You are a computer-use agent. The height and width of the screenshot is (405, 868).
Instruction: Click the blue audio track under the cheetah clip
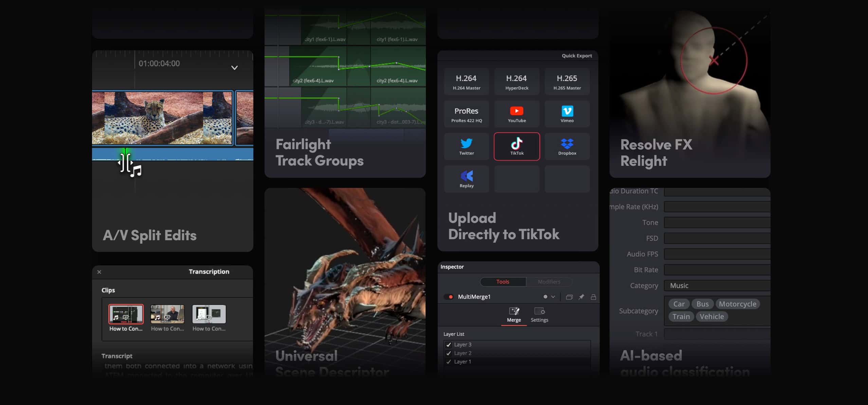(x=173, y=154)
